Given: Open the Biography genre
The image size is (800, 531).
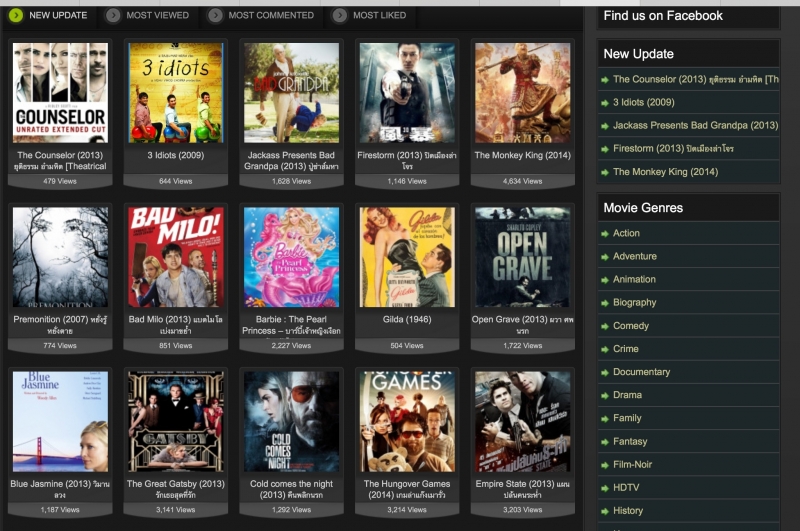Looking at the screenshot, I should pos(689,302).
